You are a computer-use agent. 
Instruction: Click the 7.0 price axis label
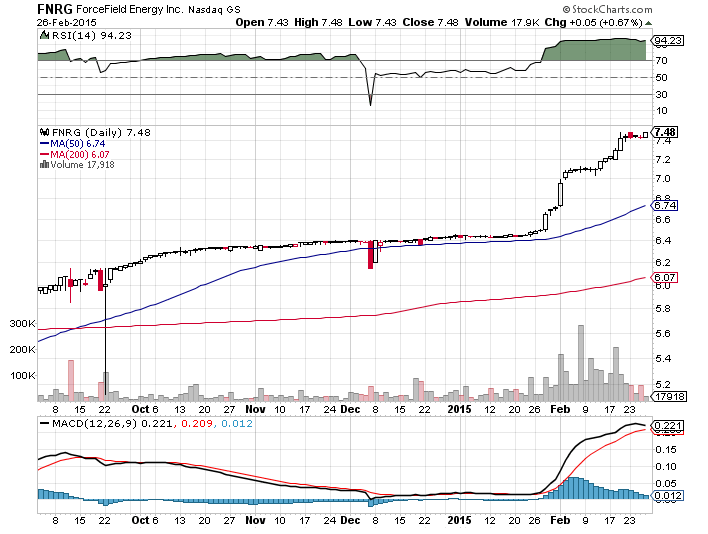tap(663, 178)
